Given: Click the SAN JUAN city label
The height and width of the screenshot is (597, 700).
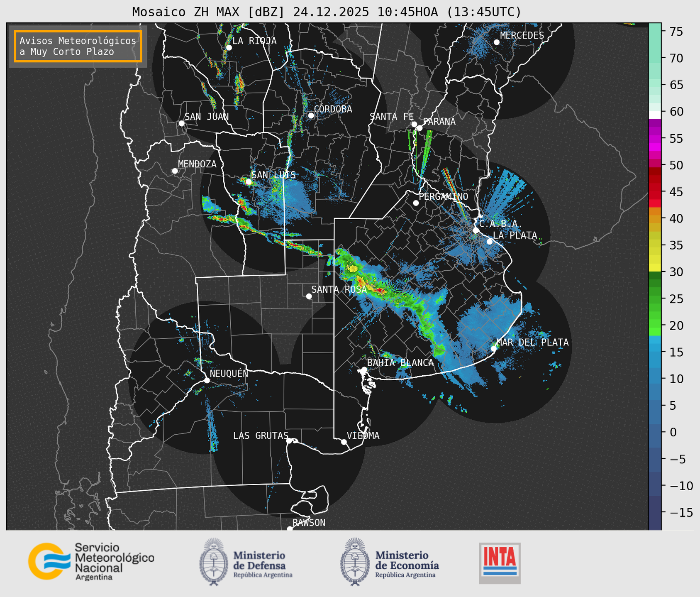Looking at the screenshot, I should (x=207, y=117).
